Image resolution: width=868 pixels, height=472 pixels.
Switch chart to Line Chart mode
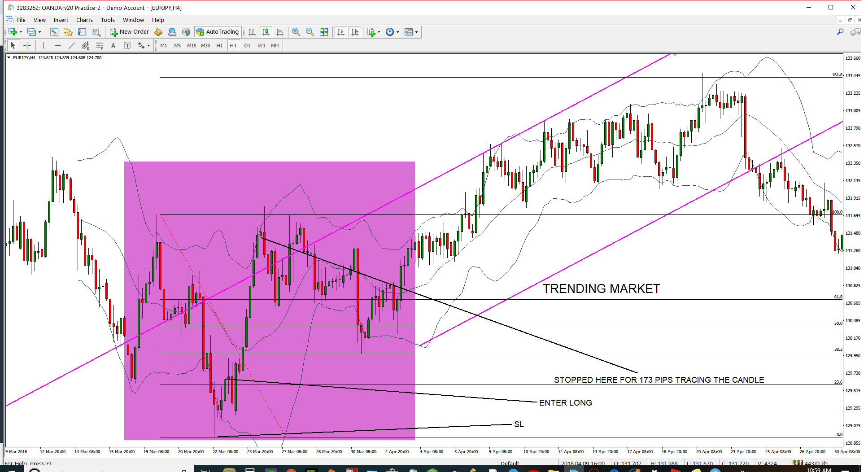pos(280,32)
